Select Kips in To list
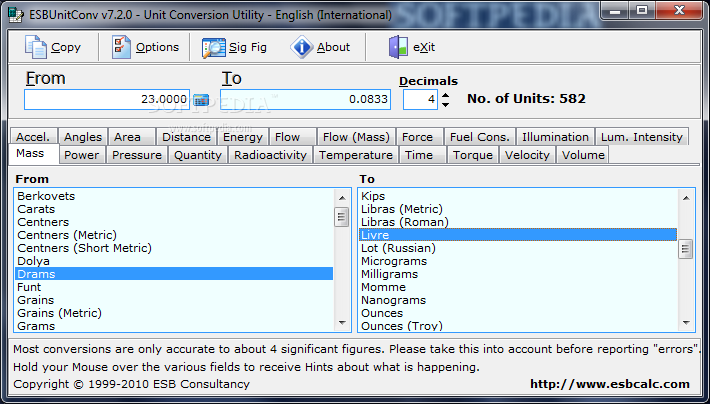Viewport: 710px width, 404px height. click(518, 196)
